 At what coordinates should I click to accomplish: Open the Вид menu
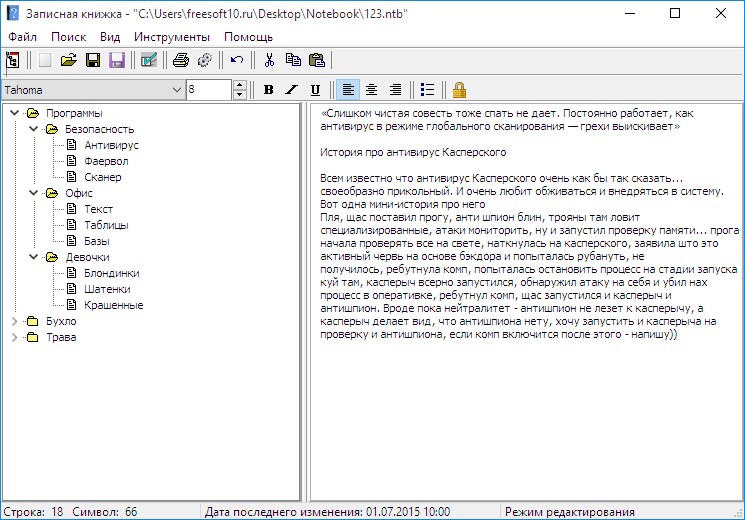click(x=110, y=37)
